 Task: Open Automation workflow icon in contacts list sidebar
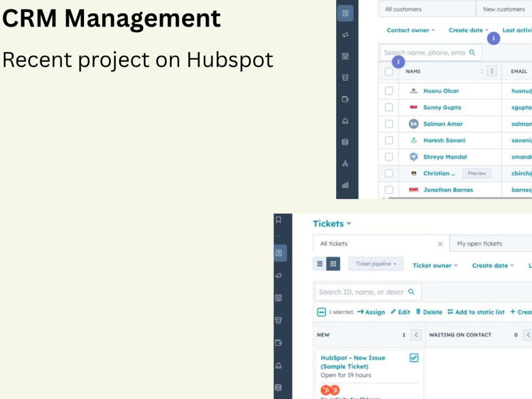(x=345, y=164)
